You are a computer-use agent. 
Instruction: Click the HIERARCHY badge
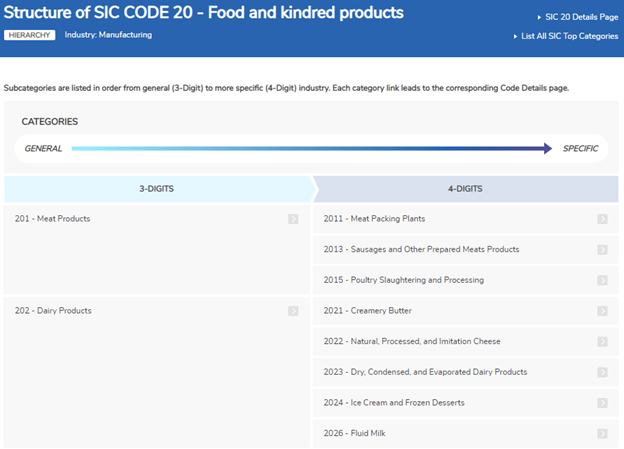[29, 35]
